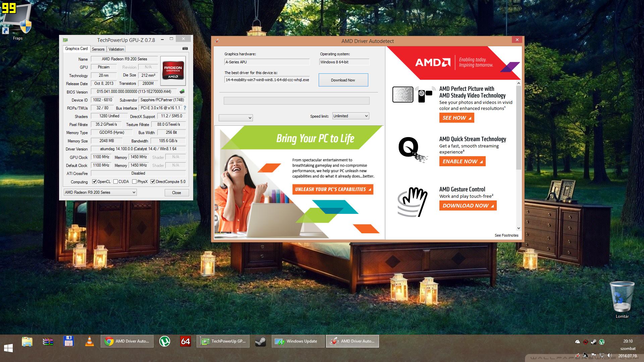Click the floppy disk taskbar icon

click(x=68, y=341)
